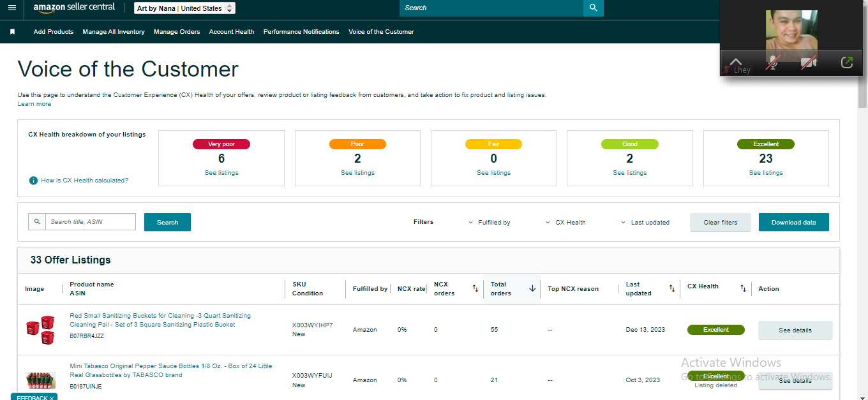The height and width of the screenshot is (400, 868).
Task: Open Performance Notifications
Action: pos(301,31)
